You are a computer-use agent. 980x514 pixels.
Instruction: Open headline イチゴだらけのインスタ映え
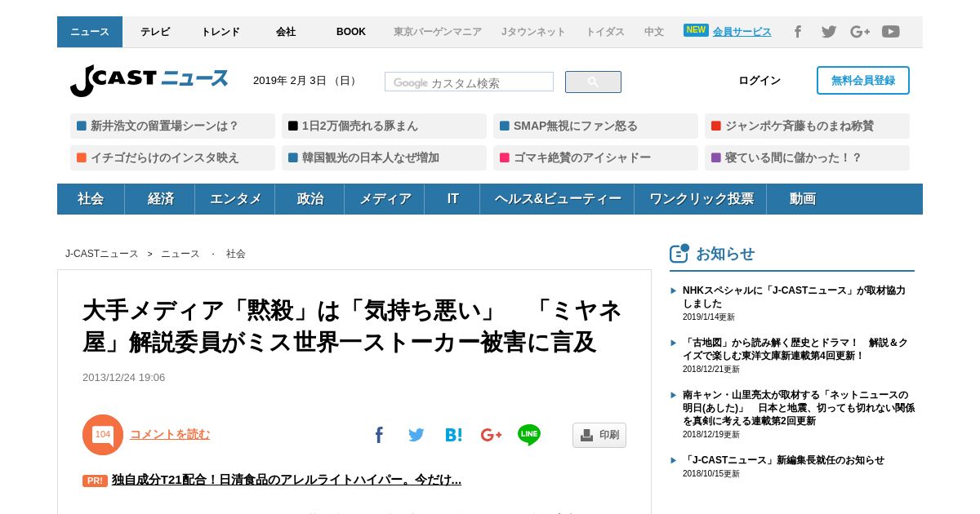point(172,158)
